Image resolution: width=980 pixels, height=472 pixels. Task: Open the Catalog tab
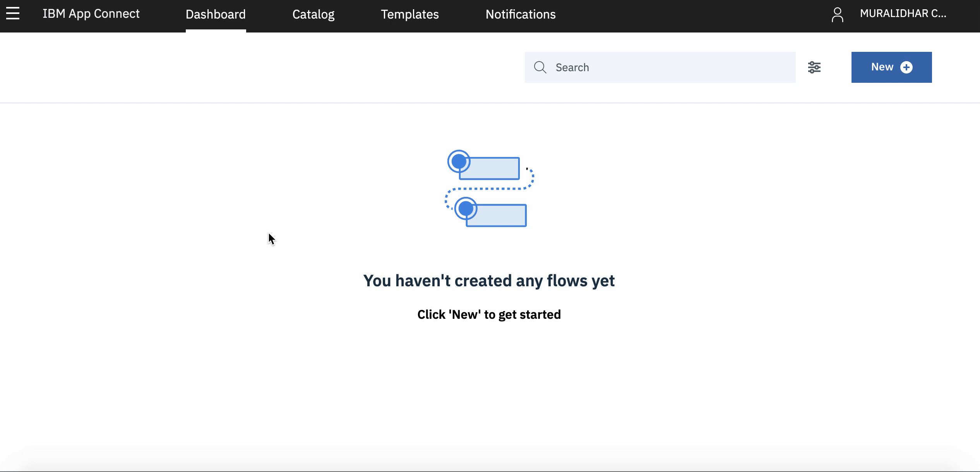click(x=313, y=15)
